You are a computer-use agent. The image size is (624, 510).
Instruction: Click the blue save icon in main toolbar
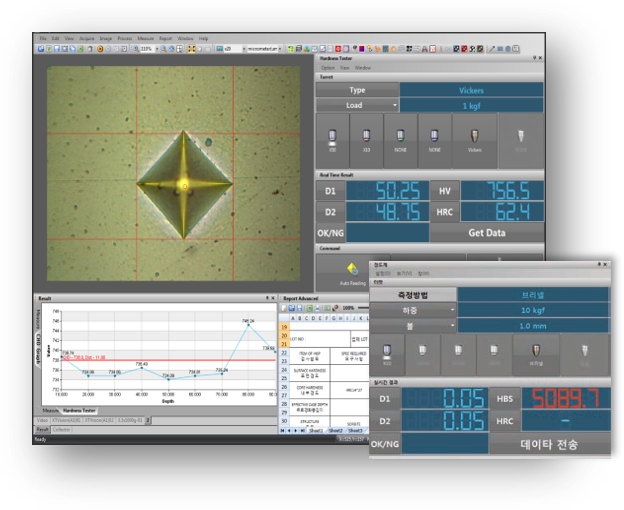[x=57, y=49]
